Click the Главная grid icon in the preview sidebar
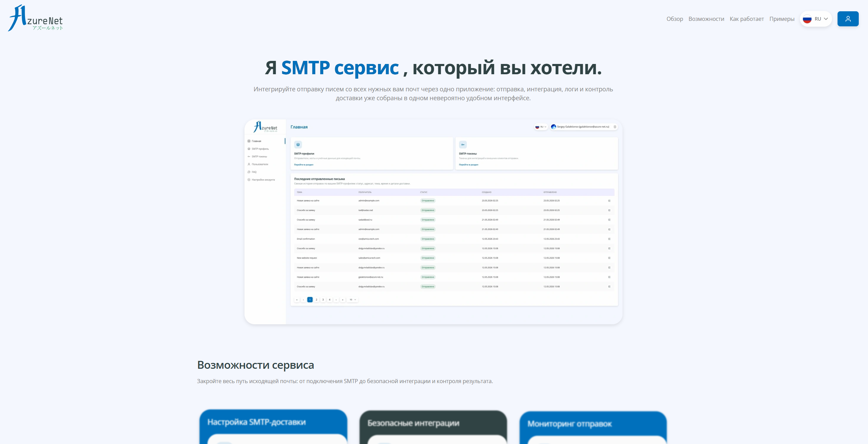 (249, 141)
